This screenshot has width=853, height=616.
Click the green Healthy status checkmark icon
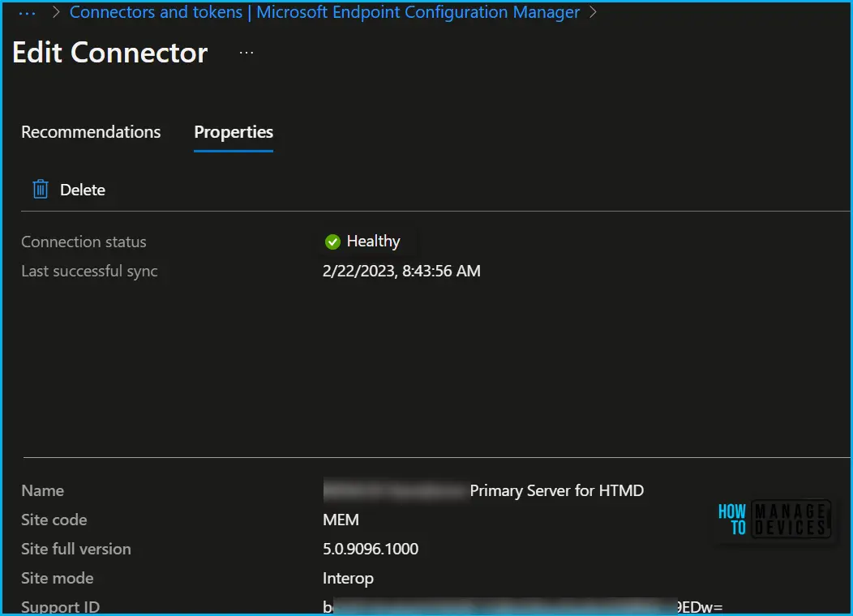[x=332, y=242]
